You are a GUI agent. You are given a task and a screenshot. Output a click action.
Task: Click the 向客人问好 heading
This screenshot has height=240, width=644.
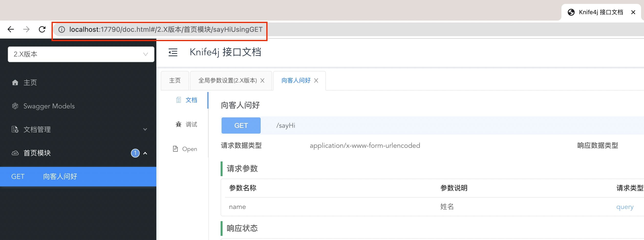[240, 105]
